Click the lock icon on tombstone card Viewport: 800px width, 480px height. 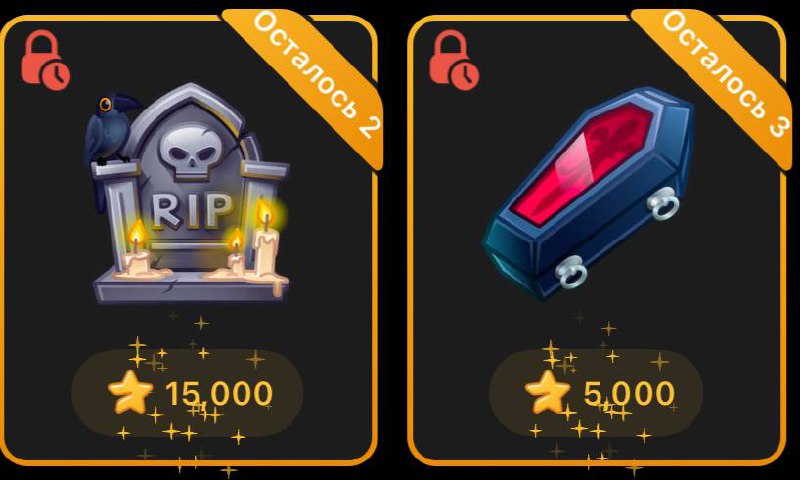click(x=45, y=60)
